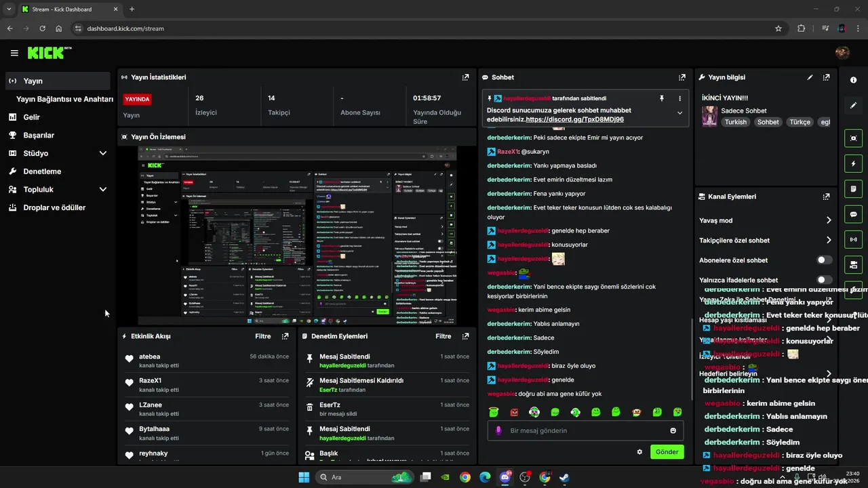Open Takipçilere özel sohbet options arrow
Image resolution: width=868 pixels, height=488 pixels.
(829, 240)
